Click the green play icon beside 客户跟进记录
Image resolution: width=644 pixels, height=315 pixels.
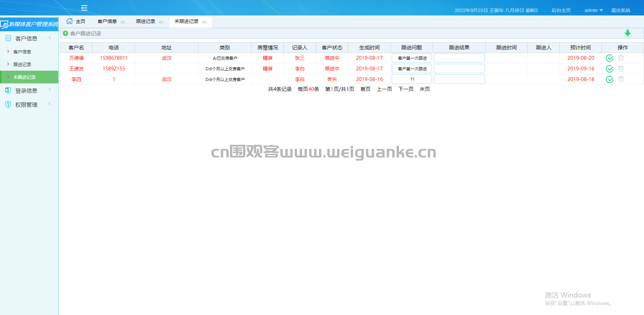[x=65, y=33]
